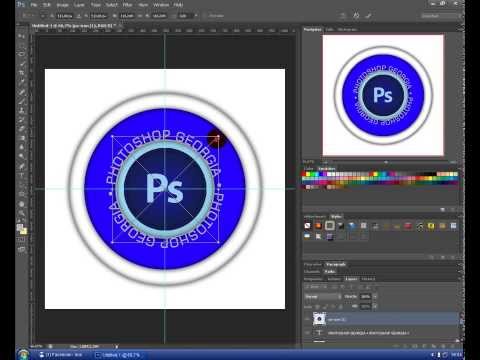
Task: Select the Layers tab
Action: coord(351,279)
